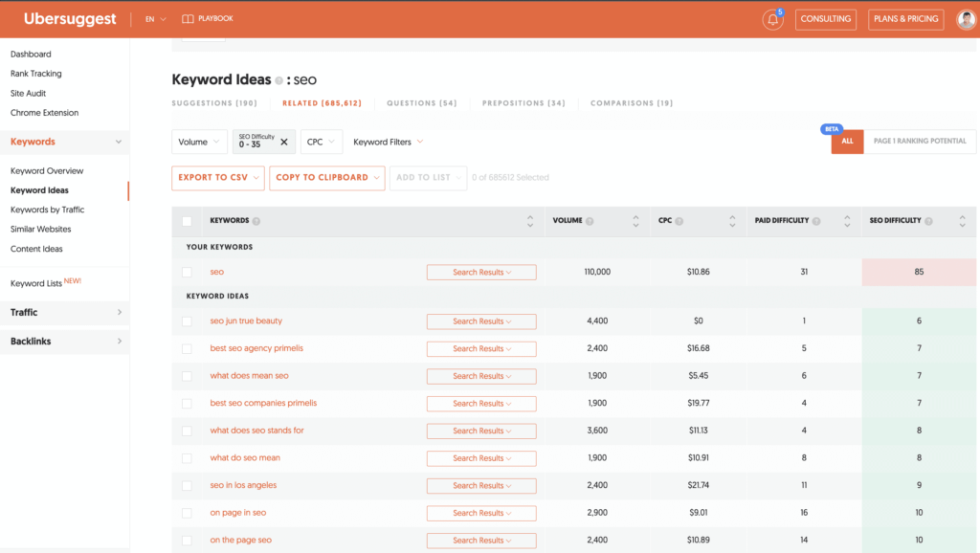This screenshot has width=980, height=553.
Task: Check the select-all checkbox in table header
Action: [x=187, y=221]
